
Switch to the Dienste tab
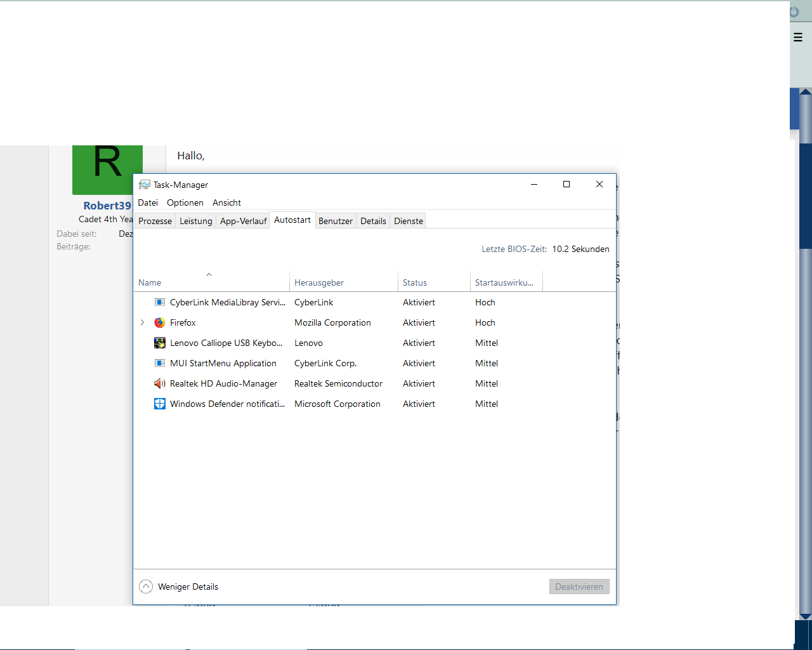[x=409, y=221]
